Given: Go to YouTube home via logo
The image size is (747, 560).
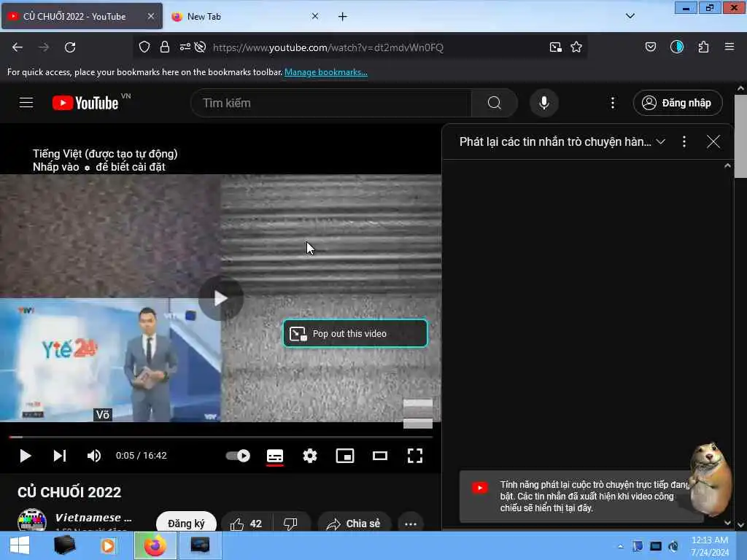Looking at the screenshot, I should click(x=85, y=103).
